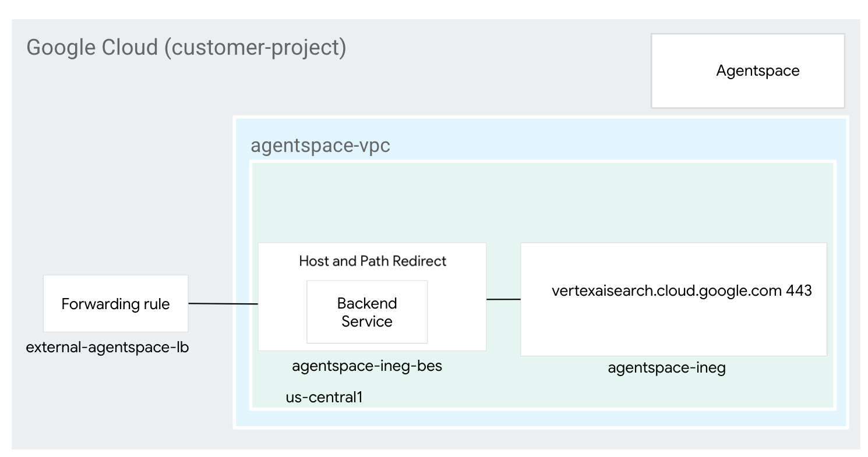Select the Forwarding rule box
Image resolution: width=868 pixels, height=457 pixels.
[115, 304]
